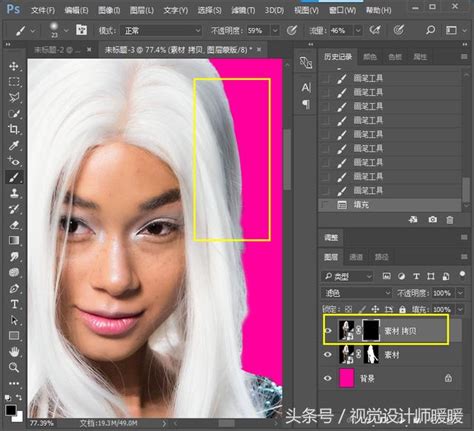
Task: Select the Path Selection arrow tool
Action: 14,320
